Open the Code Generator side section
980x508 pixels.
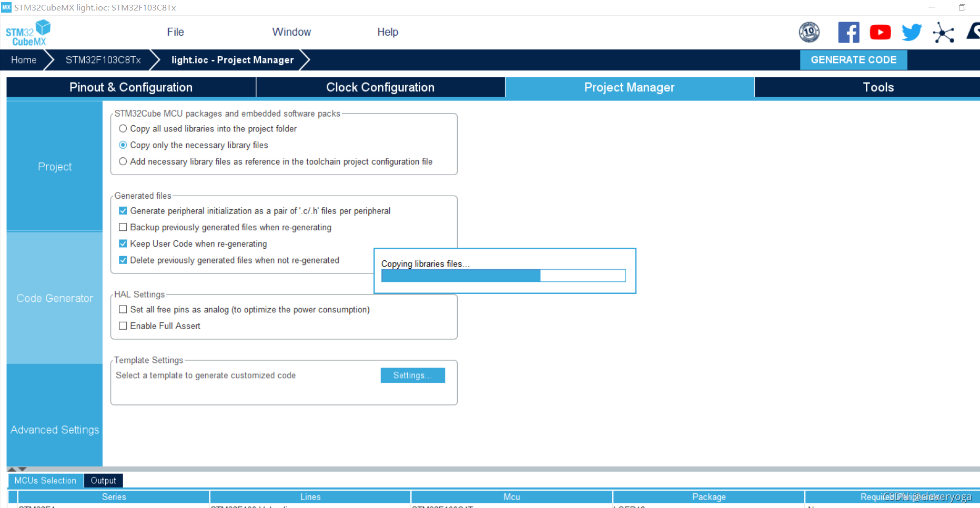point(55,298)
